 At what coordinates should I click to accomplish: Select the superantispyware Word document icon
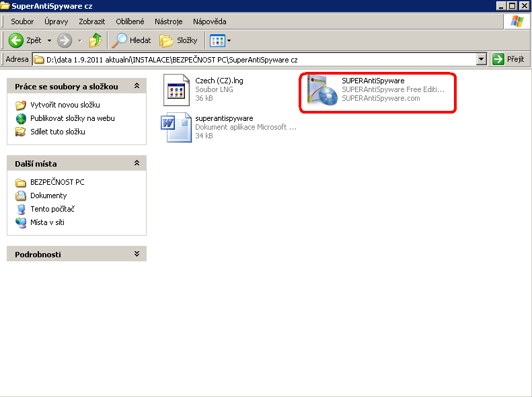pos(176,127)
